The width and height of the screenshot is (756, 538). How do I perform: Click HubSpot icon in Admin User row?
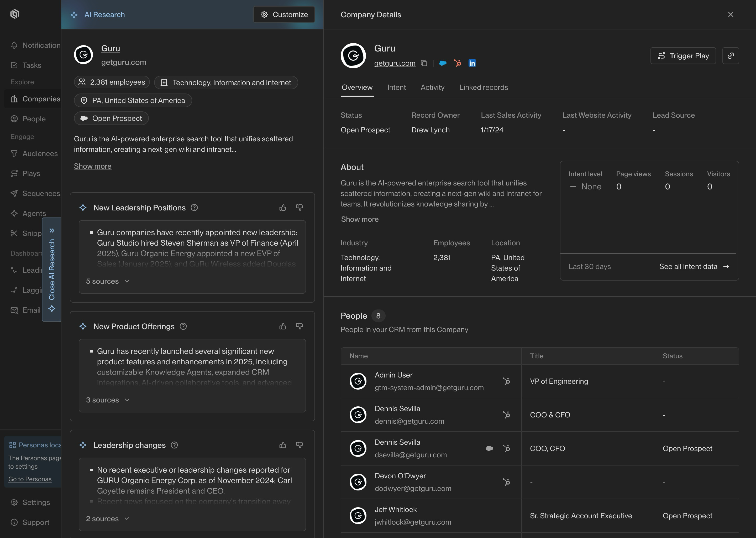(506, 381)
